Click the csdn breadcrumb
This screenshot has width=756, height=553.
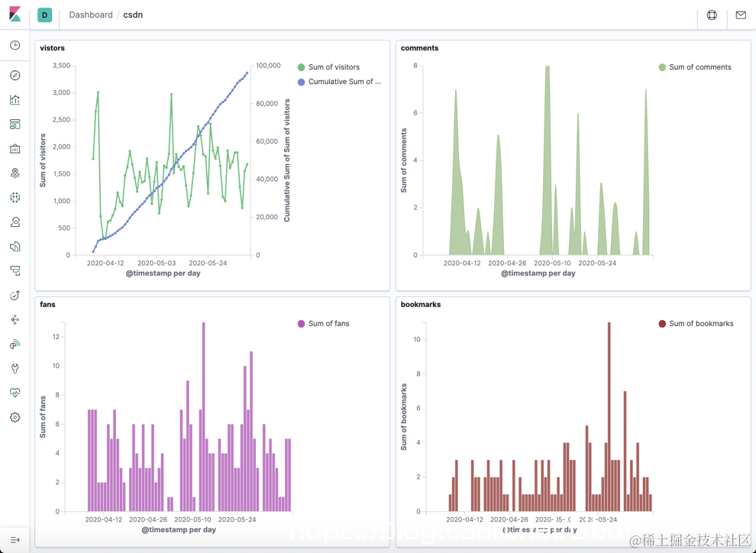[x=133, y=15]
